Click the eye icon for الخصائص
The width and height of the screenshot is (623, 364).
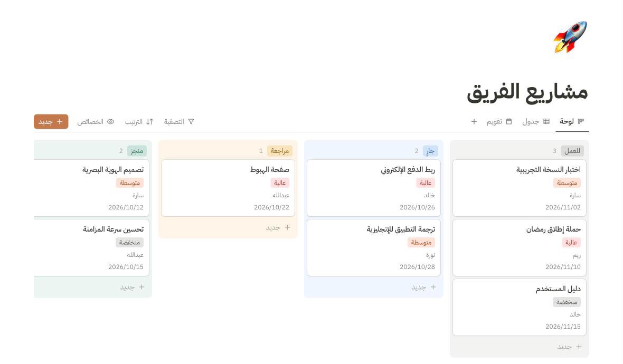[x=110, y=121]
